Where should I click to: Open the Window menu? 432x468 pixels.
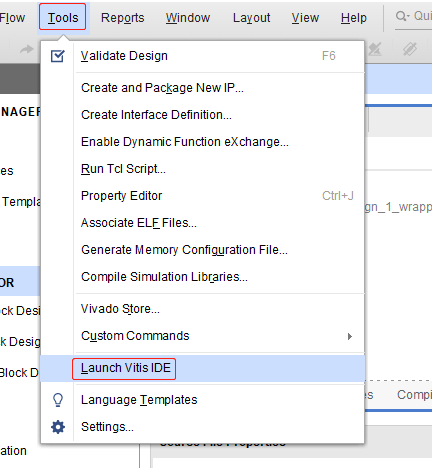(x=188, y=17)
